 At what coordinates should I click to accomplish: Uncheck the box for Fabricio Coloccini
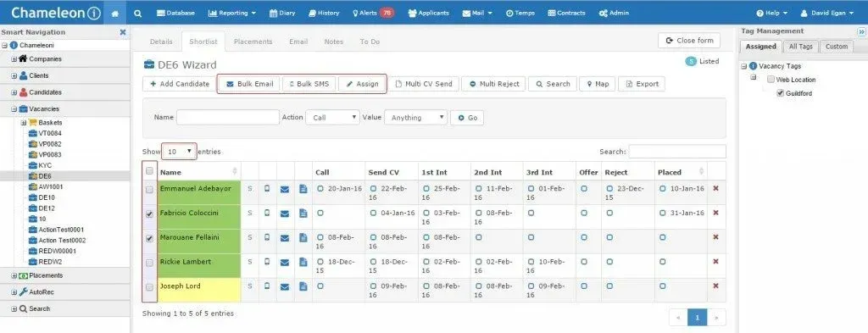click(149, 214)
